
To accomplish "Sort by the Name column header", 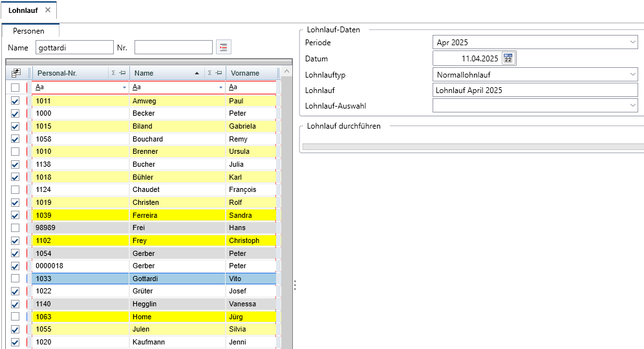I will point(144,73).
